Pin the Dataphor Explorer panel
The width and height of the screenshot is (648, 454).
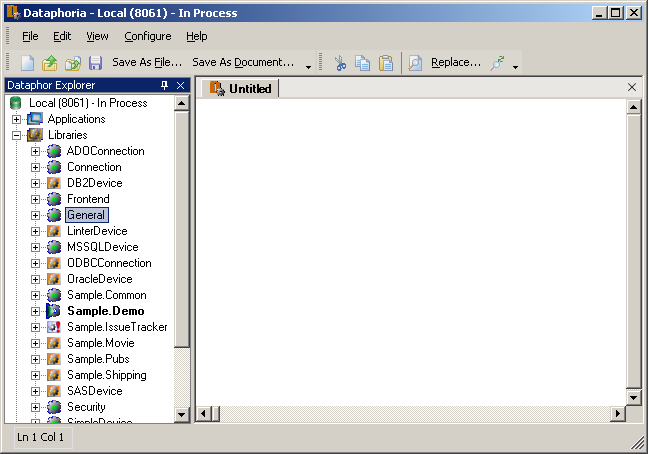(x=164, y=86)
